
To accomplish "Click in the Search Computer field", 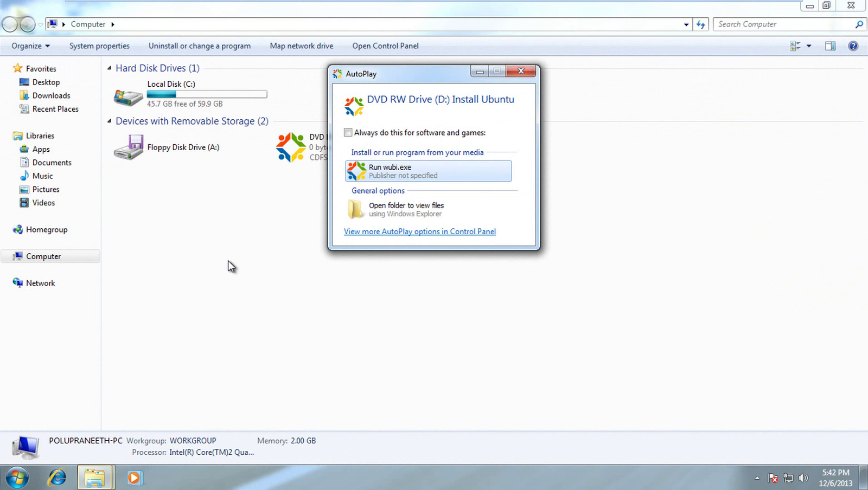I will click(784, 24).
